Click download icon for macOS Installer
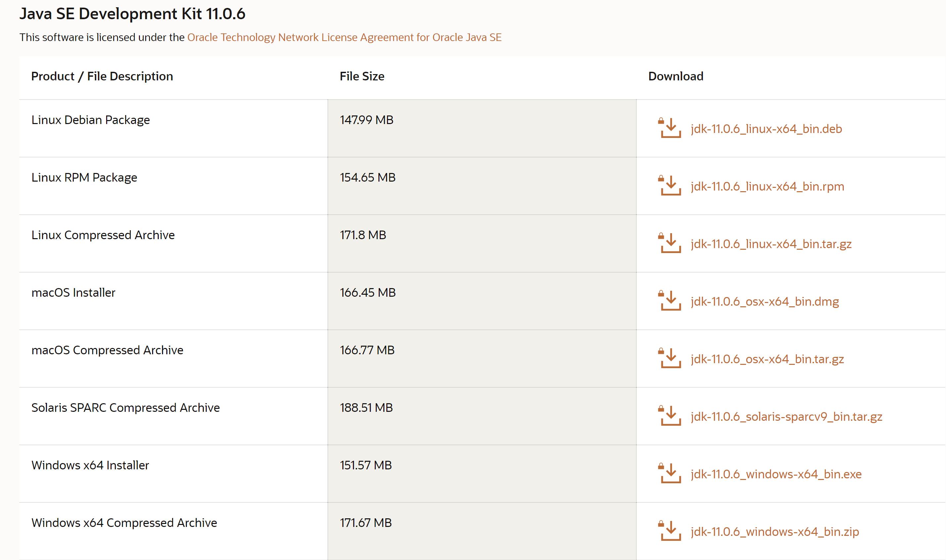Viewport: 946px width, 560px height. point(669,300)
